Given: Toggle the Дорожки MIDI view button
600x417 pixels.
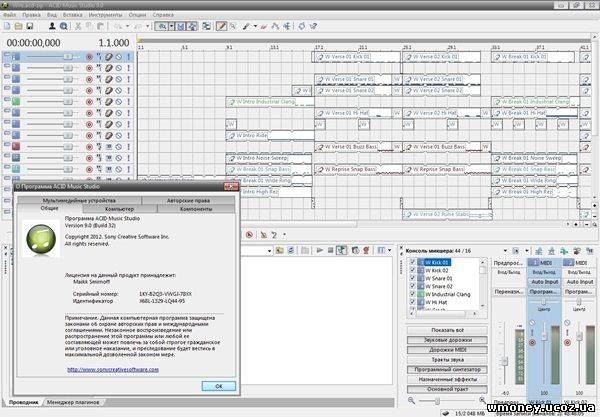Looking at the screenshot, I should coord(447,350).
